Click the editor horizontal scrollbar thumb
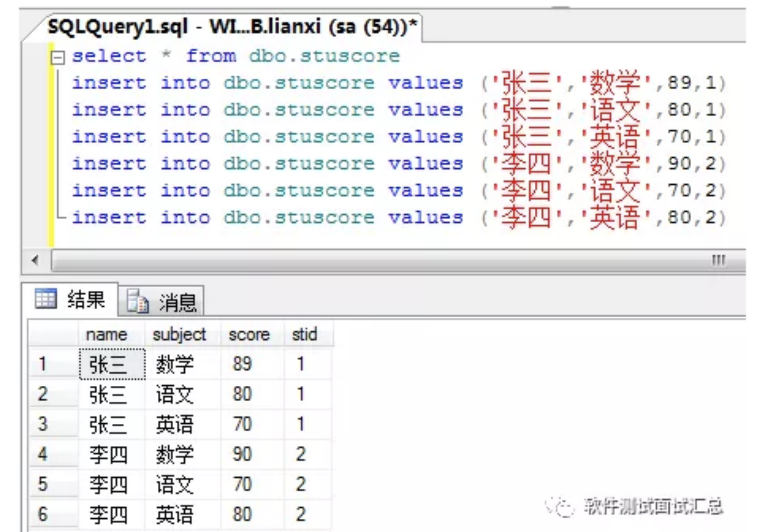Viewport: 776px width, 532px height. pos(398,260)
